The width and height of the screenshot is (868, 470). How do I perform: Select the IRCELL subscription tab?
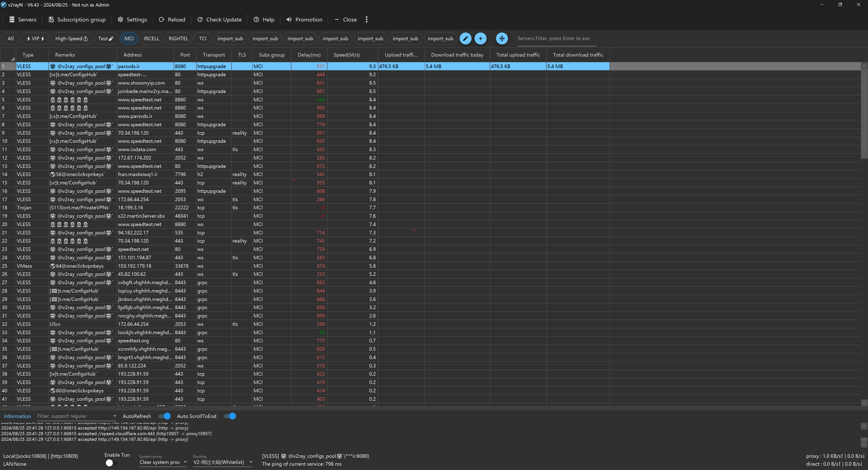151,38
